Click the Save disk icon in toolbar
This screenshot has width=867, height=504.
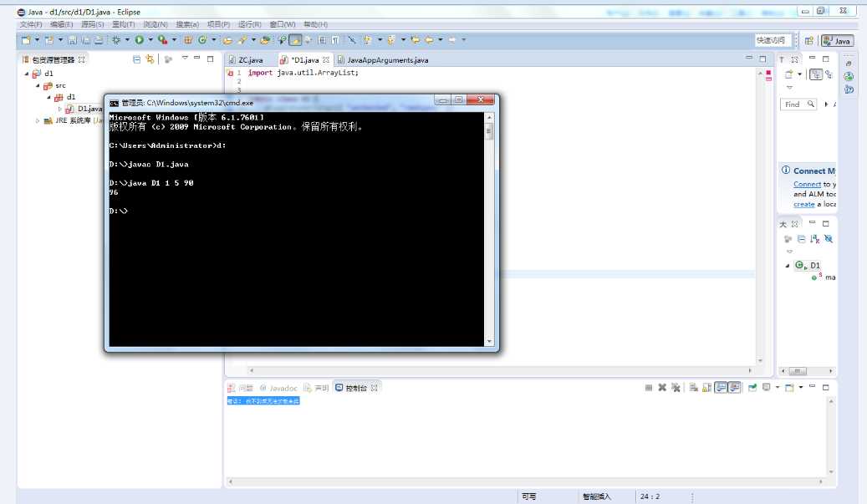pos(73,40)
